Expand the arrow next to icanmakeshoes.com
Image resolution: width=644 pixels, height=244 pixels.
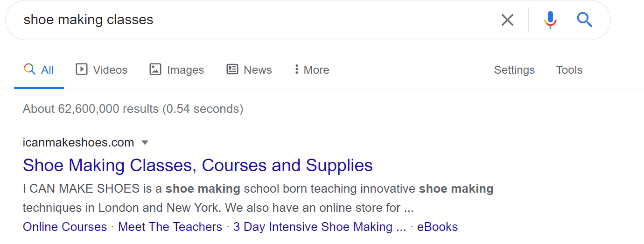click(x=145, y=142)
